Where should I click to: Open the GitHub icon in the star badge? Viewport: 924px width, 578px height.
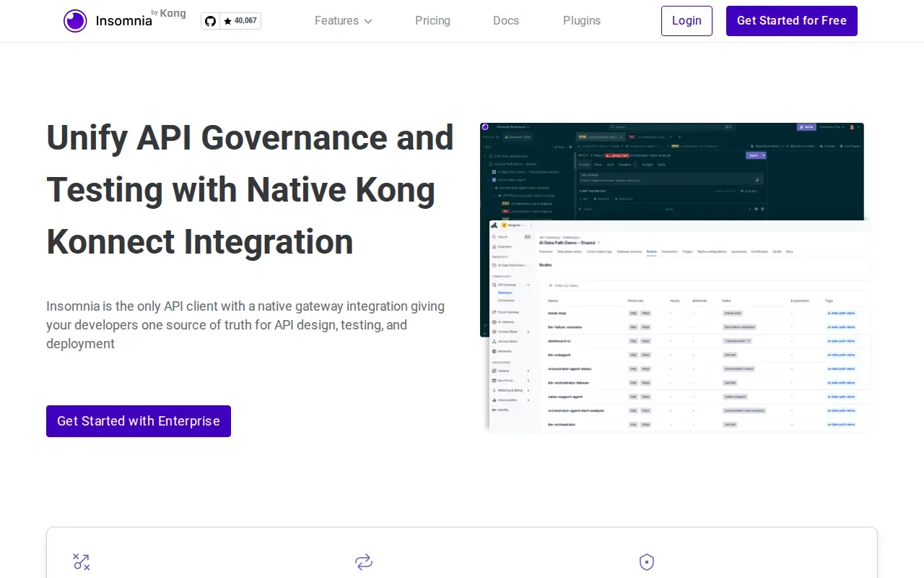(x=210, y=21)
